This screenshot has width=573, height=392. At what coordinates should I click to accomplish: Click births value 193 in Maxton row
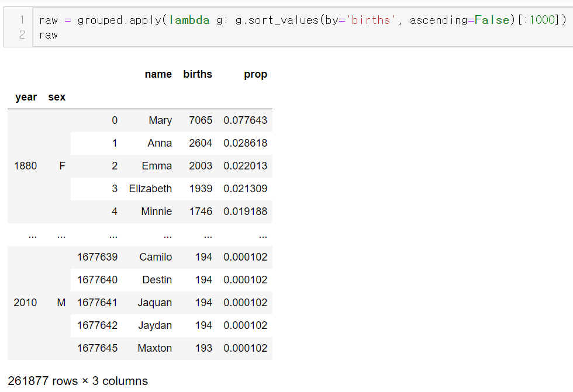click(x=203, y=348)
